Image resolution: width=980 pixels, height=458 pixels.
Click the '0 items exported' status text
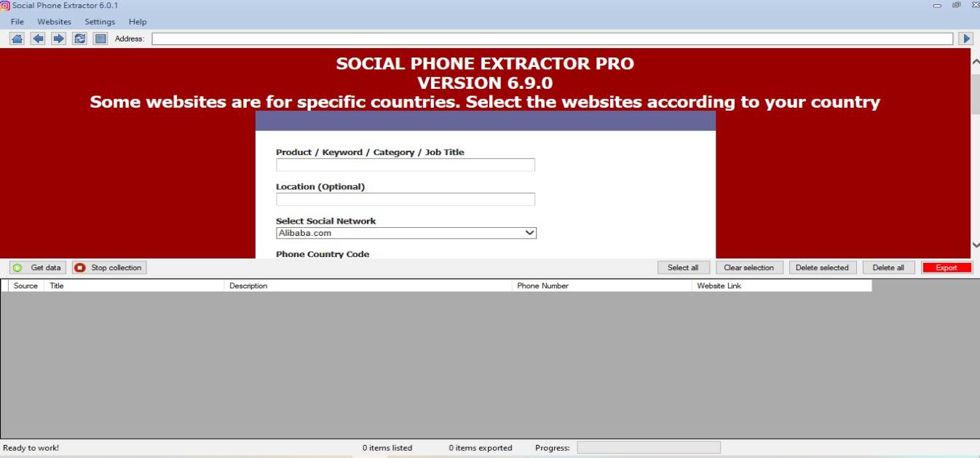tap(481, 448)
